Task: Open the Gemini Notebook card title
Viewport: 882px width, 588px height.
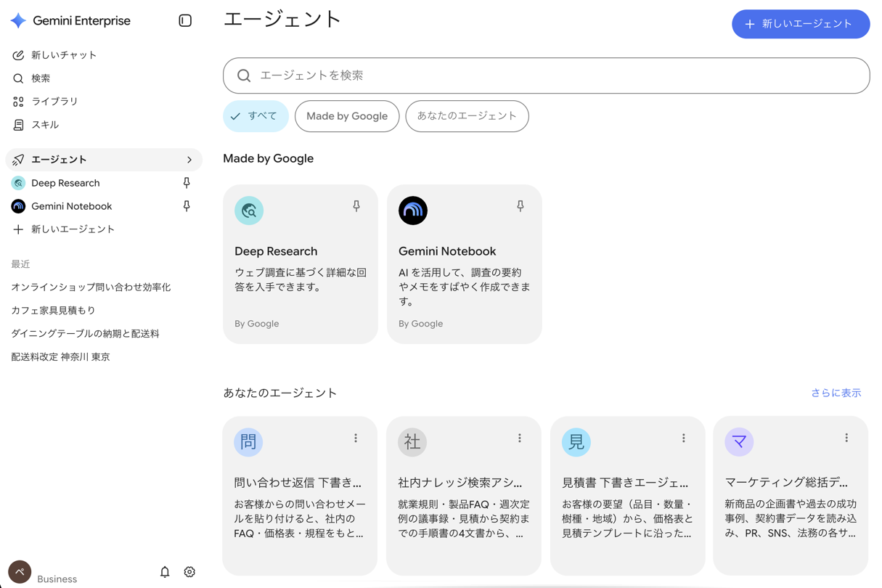Action: (447, 251)
